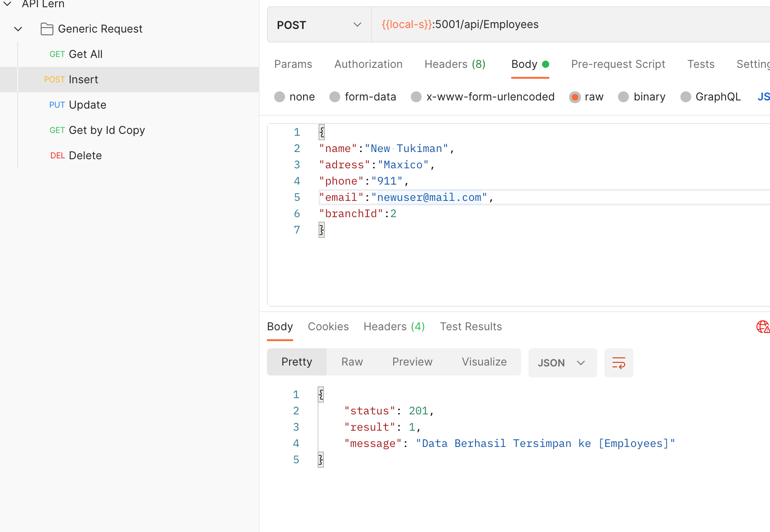Viewport: 770px width, 532px height.
Task: Open the GET Get by Id Copy request
Action: click(129, 130)
